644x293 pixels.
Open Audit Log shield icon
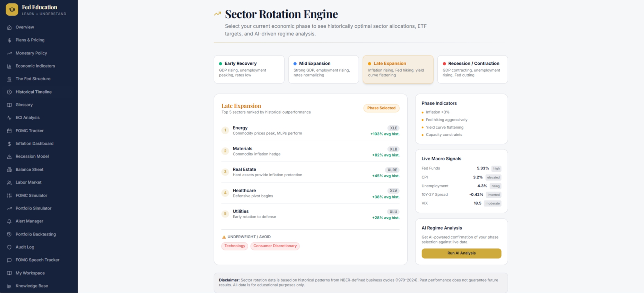click(x=9, y=247)
